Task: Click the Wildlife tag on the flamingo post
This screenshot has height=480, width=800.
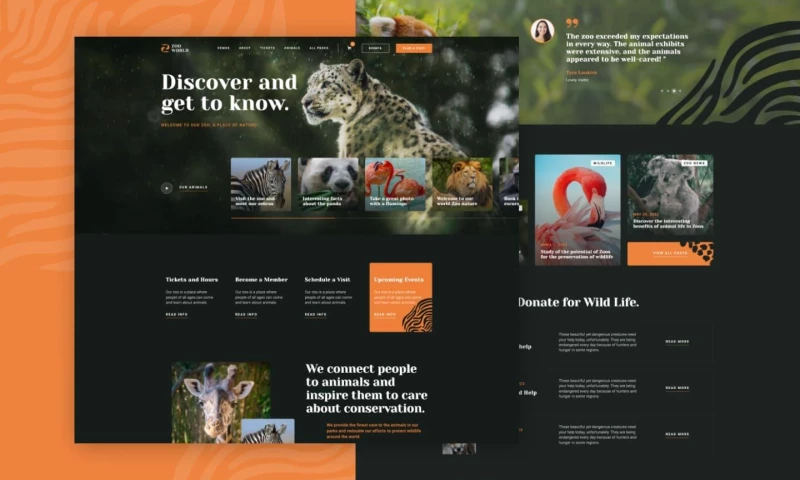Action: (x=603, y=163)
